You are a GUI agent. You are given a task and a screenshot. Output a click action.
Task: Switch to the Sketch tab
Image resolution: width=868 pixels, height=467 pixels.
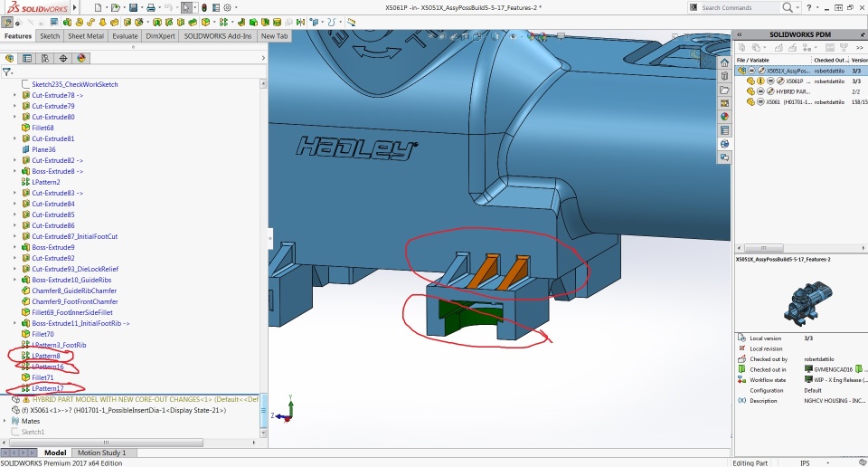(x=50, y=36)
